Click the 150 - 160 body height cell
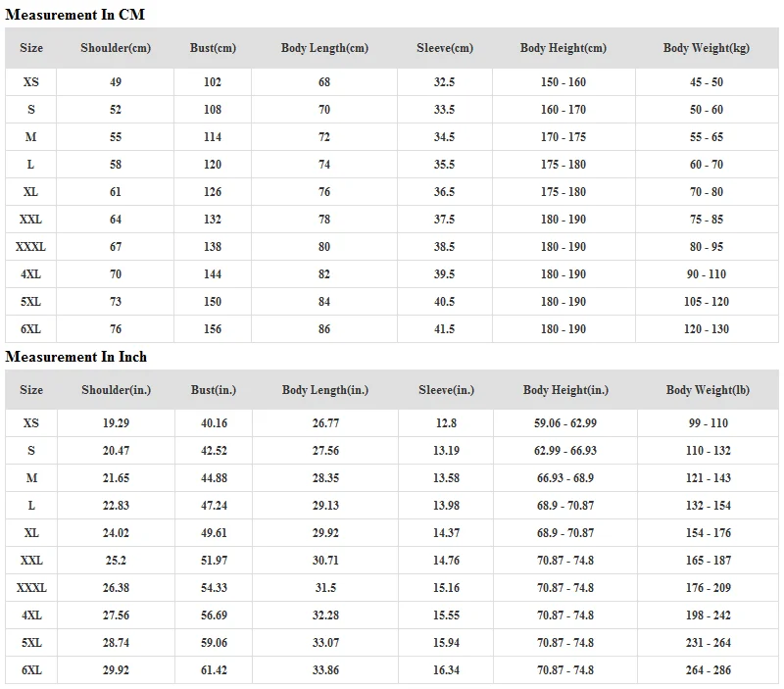Image resolution: width=784 pixels, height=689 pixels. 563,82
